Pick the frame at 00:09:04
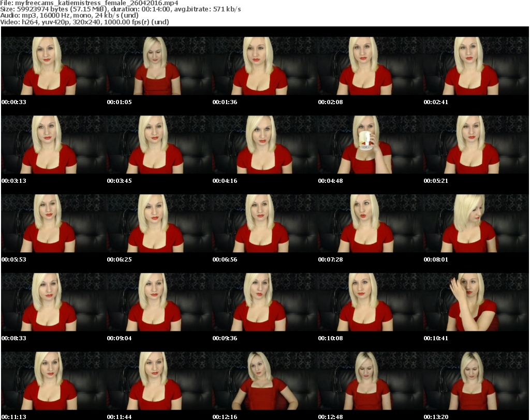Viewport: 530px width, 420px height. 159,302
